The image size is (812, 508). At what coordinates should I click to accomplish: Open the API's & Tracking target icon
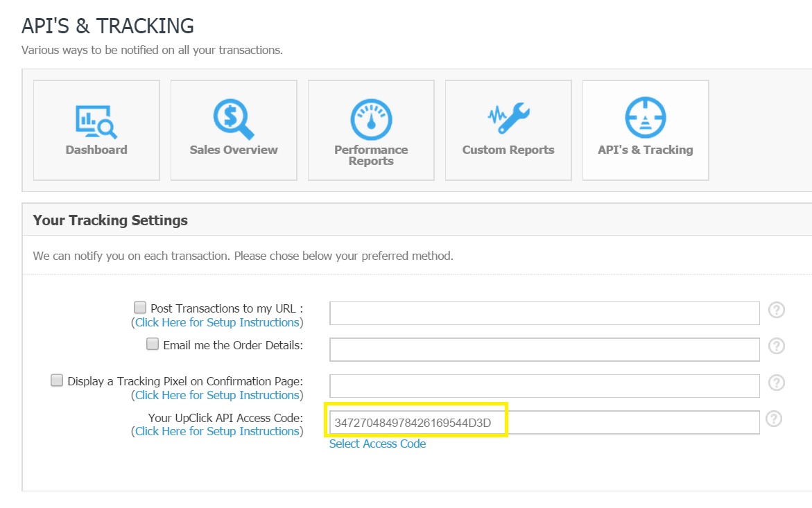pyautogui.click(x=645, y=118)
